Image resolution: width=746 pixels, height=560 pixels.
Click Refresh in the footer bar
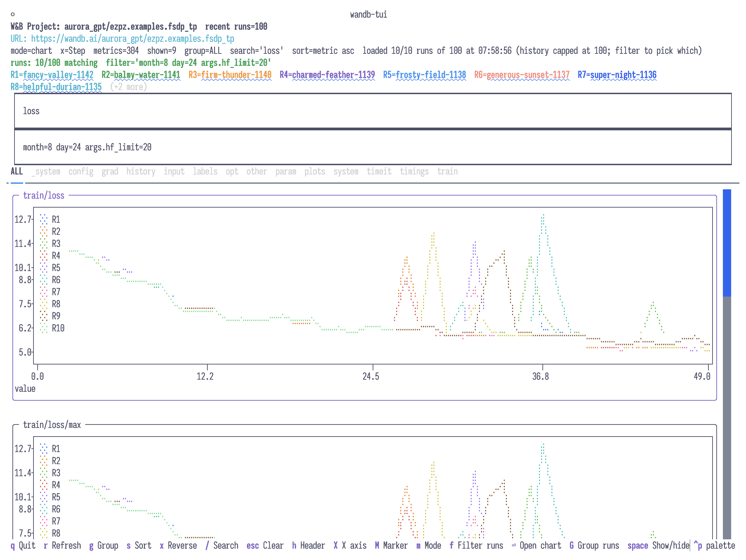pyautogui.click(x=62, y=546)
